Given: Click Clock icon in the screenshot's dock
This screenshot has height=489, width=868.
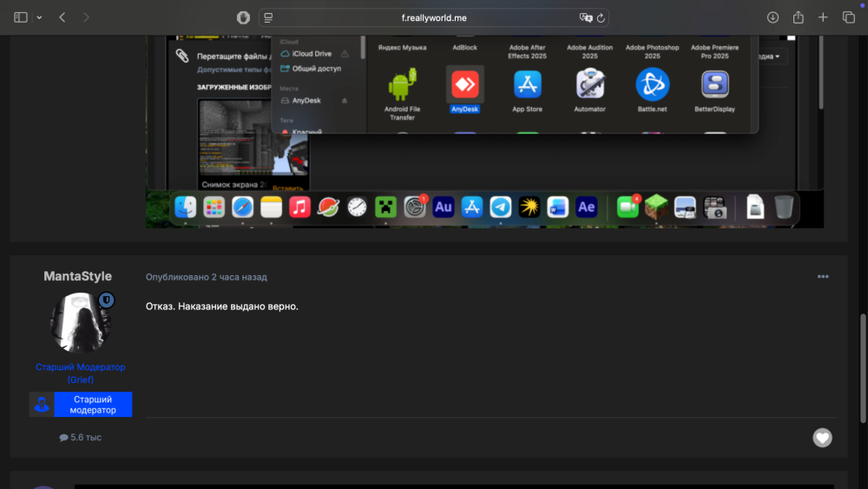Looking at the screenshot, I should point(357,207).
